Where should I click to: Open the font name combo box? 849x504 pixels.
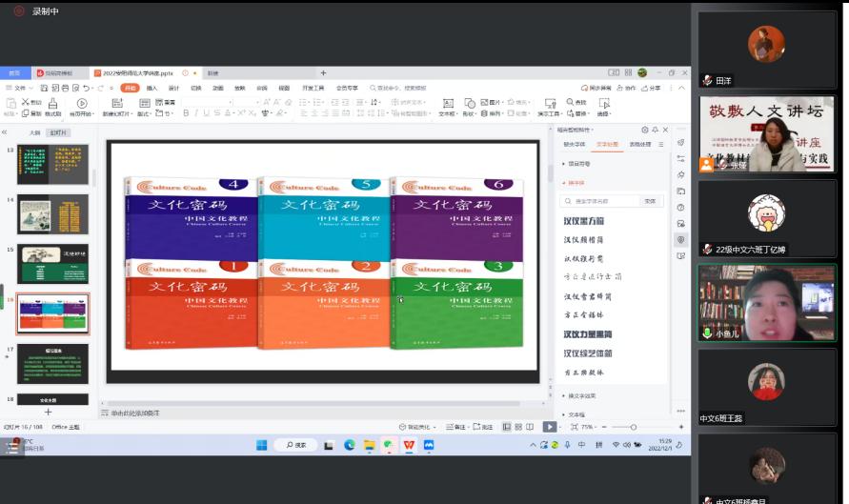point(204,101)
